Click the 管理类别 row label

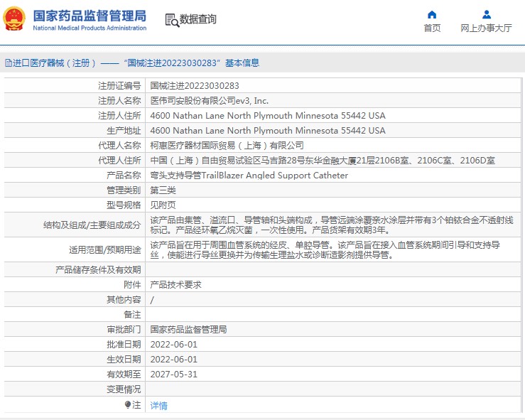click(124, 190)
